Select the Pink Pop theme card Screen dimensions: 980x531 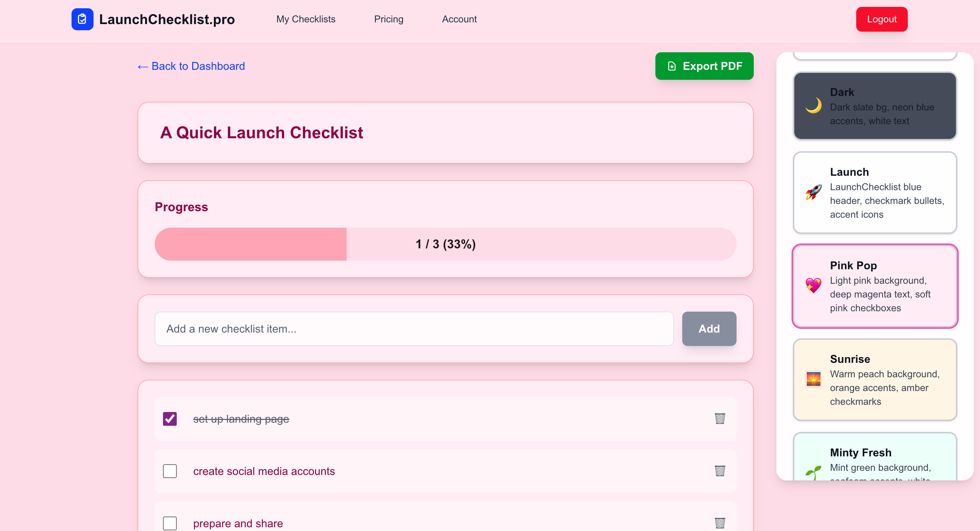tap(875, 286)
